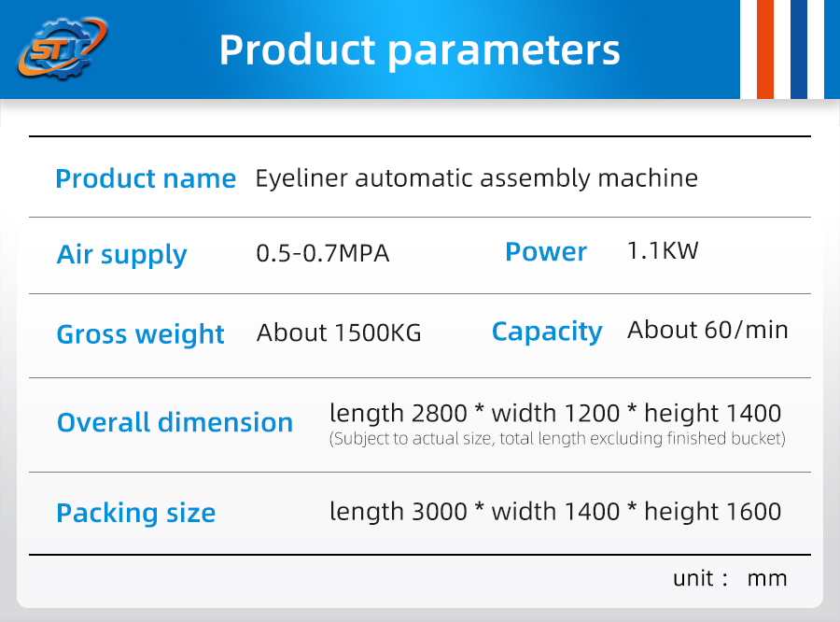Screen dimensions: 840x622
Task: Click the STJ gear logo
Action: point(63,49)
